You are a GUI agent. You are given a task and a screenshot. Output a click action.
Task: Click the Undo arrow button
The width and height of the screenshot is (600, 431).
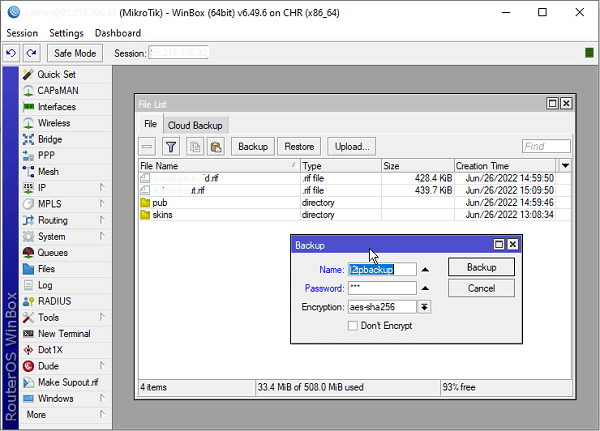tap(11, 53)
